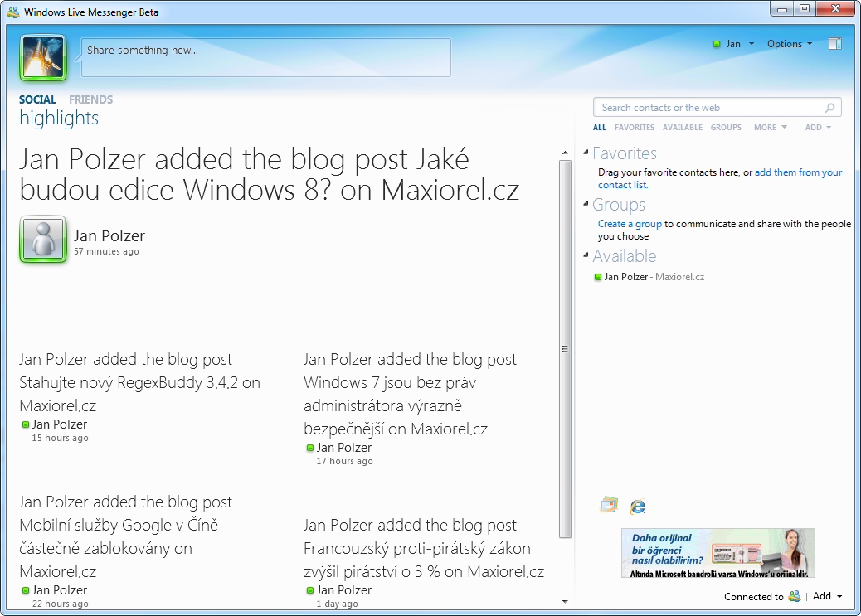Show ALL contacts filter

(599, 128)
